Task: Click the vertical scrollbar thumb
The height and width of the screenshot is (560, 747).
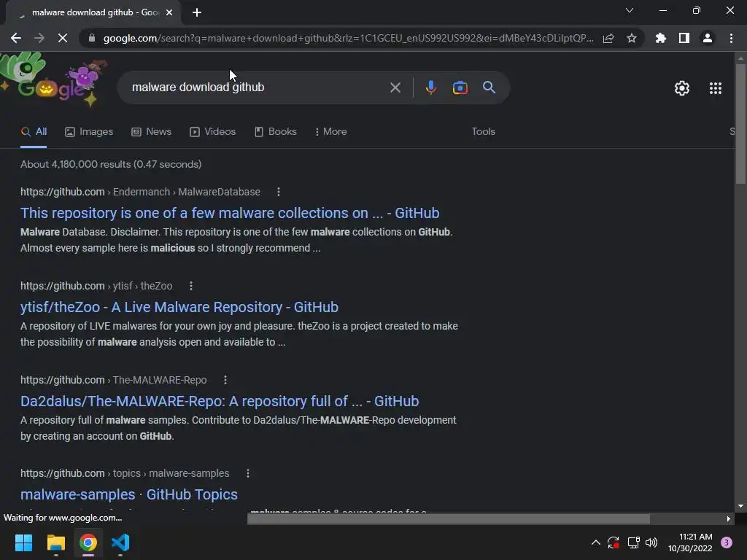Action: pos(740,122)
